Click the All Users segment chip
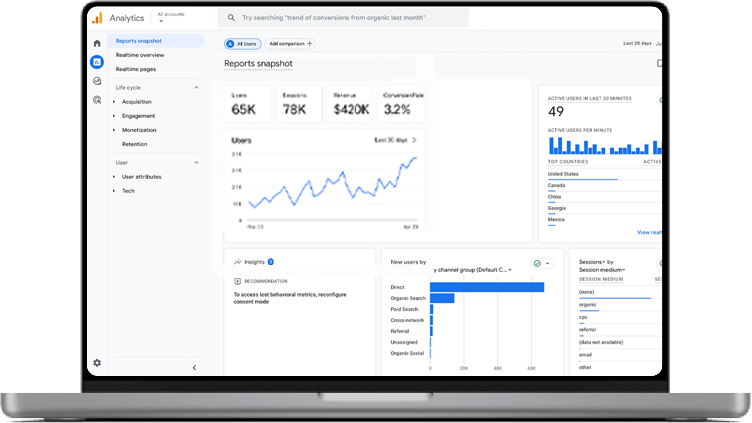The height and width of the screenshot is (423, 752). [242, 44]
